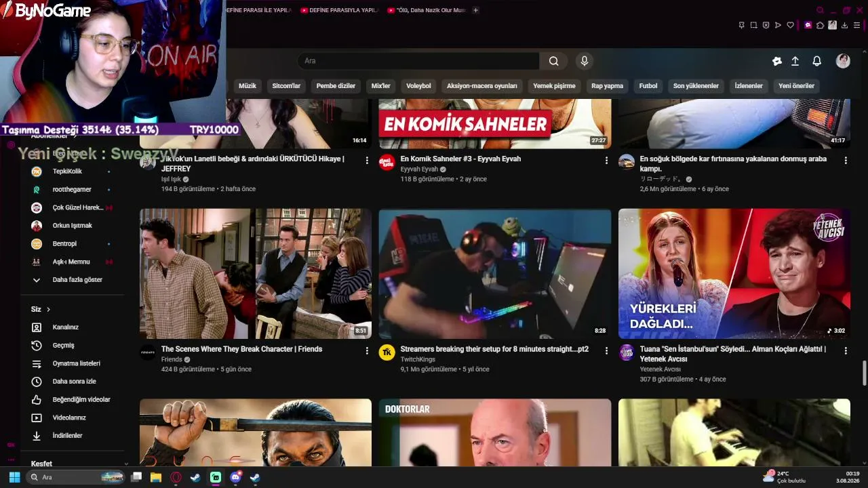Open Discord from the taskbar
The image size is (868, 488).
pos(236,477)
